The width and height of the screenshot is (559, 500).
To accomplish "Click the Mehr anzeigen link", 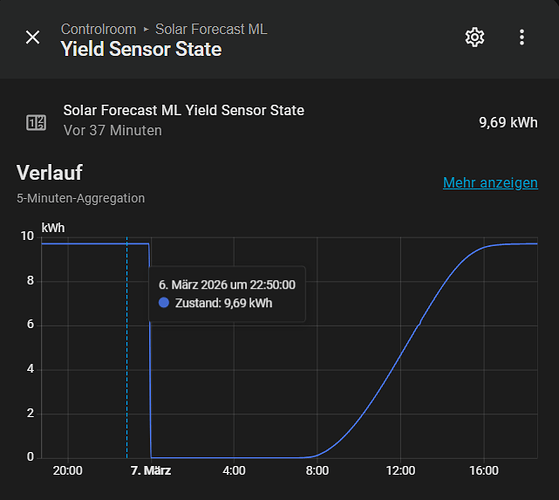I will click(x=490, y=183).
